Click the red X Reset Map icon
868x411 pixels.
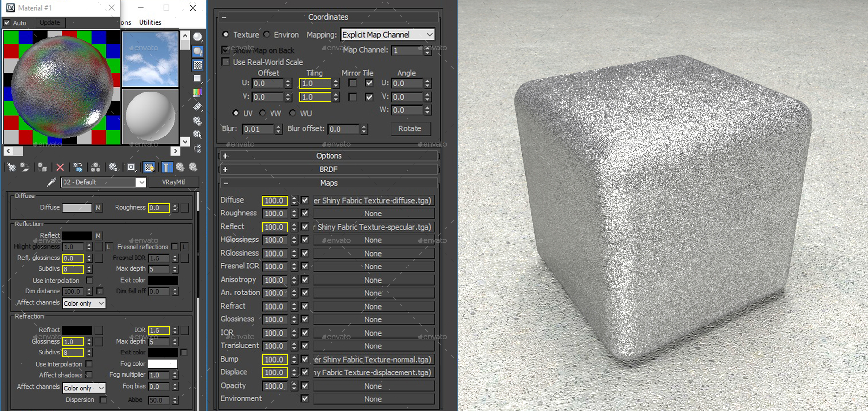click(60, 167)
